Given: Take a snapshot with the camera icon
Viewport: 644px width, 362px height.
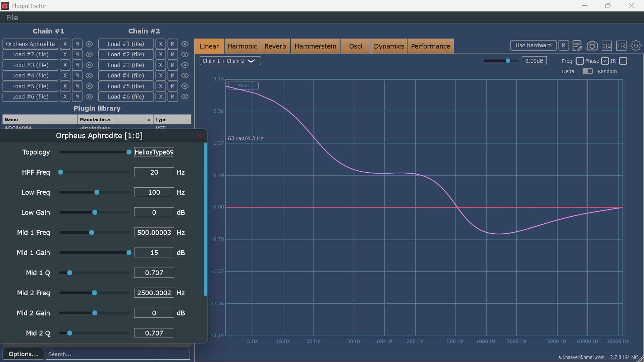Looking at the screenshot, I should point(592,46).
